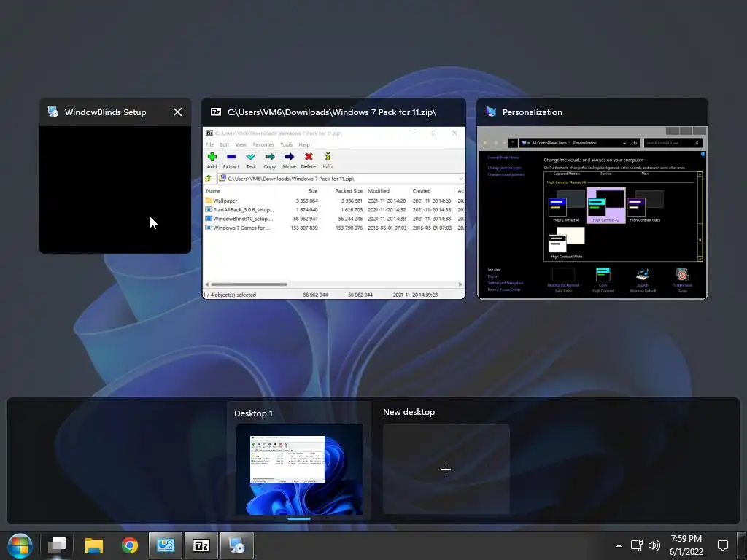
Task: Close the WindowBlinds Setup window in Task View
Action: tap(177, 112)
